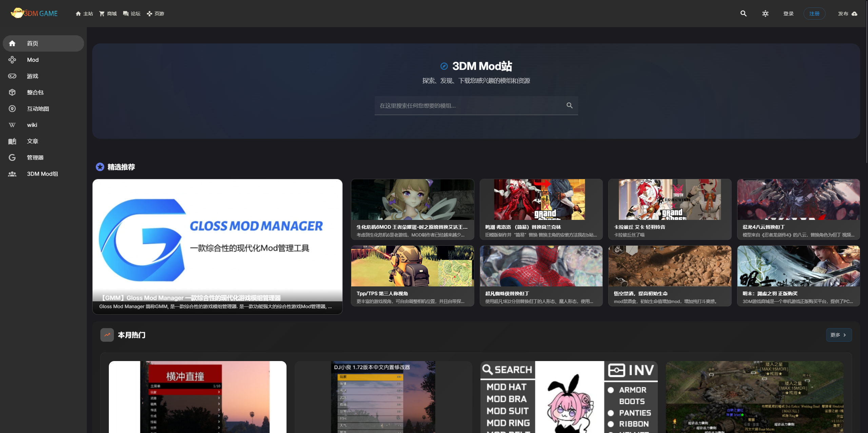868x433 pixels.
Task: Click the 注册 register button
Action: point(814,14)
